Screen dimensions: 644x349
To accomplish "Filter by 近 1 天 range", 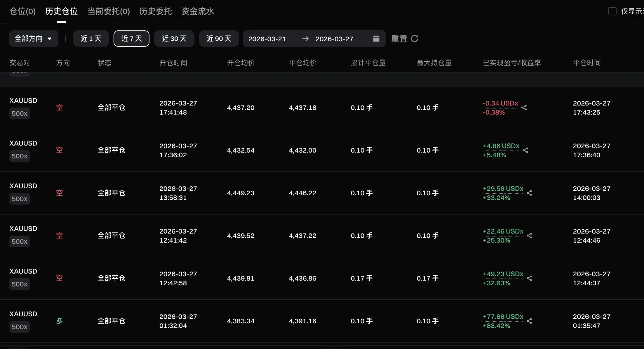I will [x=91, y=39].
